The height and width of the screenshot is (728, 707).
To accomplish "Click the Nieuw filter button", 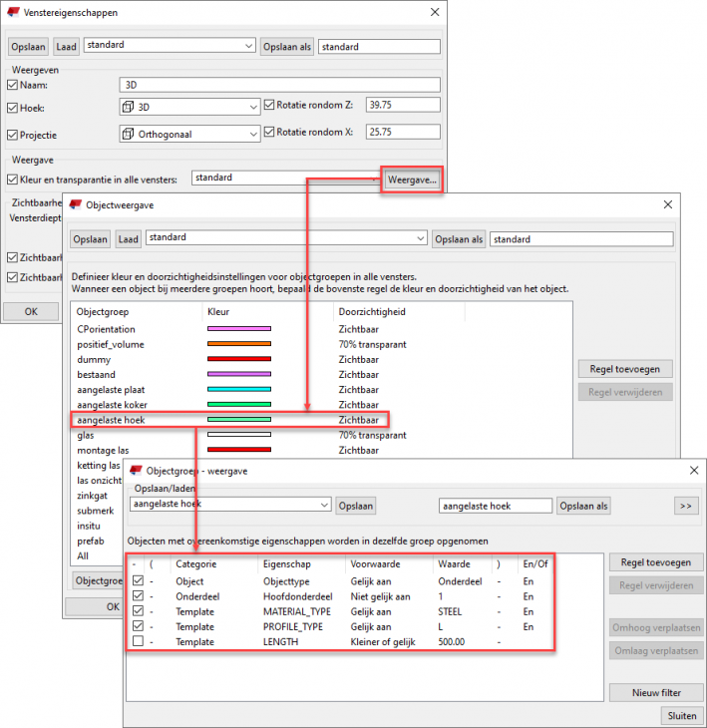I will click(x=656, y=693).
